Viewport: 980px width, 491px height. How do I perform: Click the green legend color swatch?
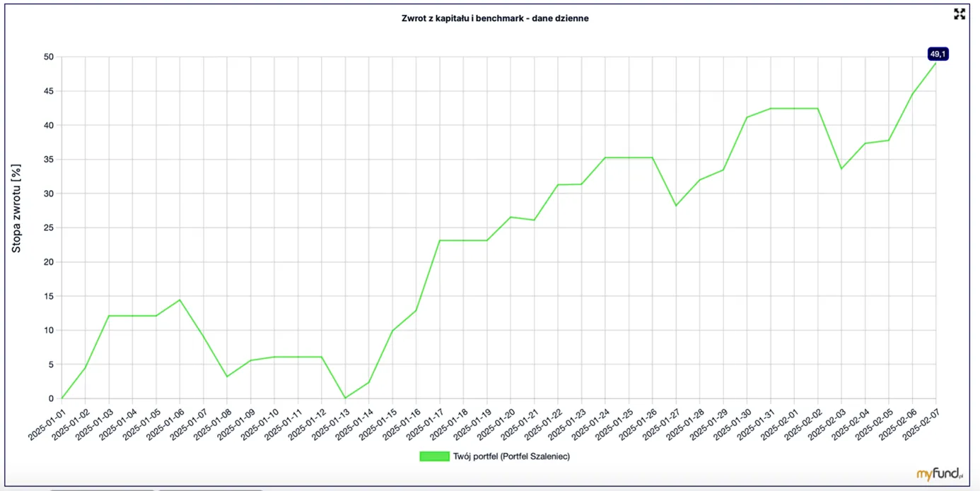[434, 456]
